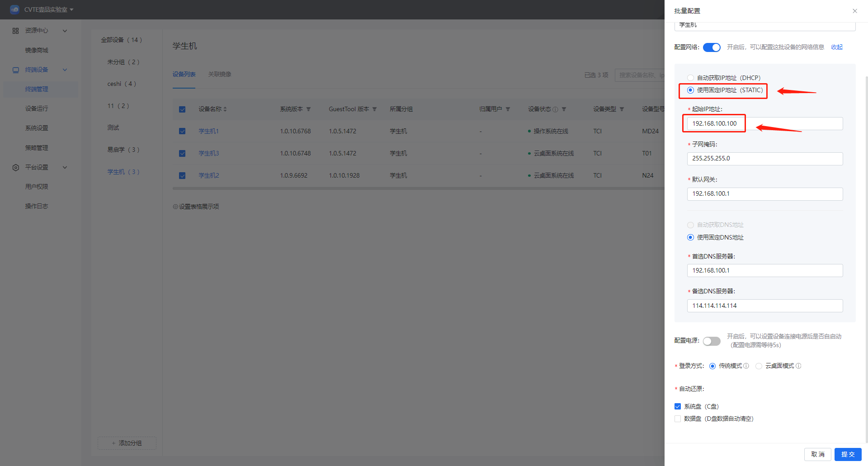
Task: Uncheck the 学生机1 row checkbox
Action: [182, 131]
